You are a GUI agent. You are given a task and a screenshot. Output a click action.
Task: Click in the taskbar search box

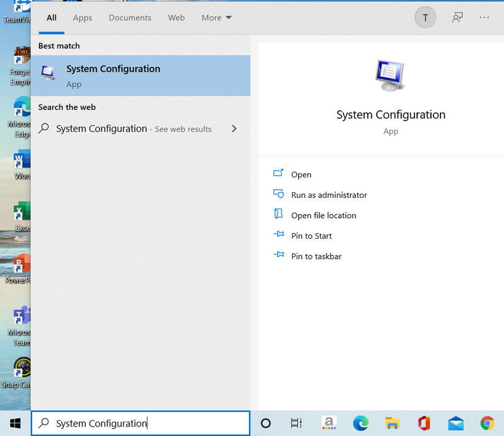point(140,423)
